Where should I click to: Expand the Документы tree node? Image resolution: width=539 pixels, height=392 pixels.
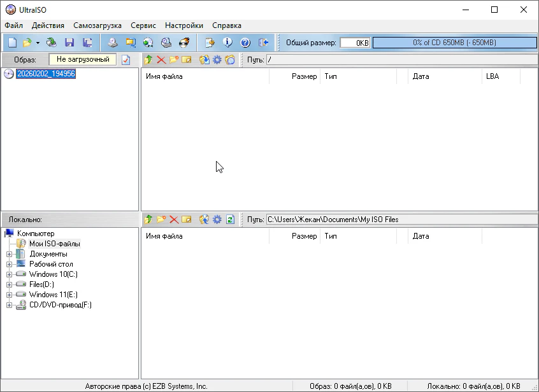coord(10,254)
